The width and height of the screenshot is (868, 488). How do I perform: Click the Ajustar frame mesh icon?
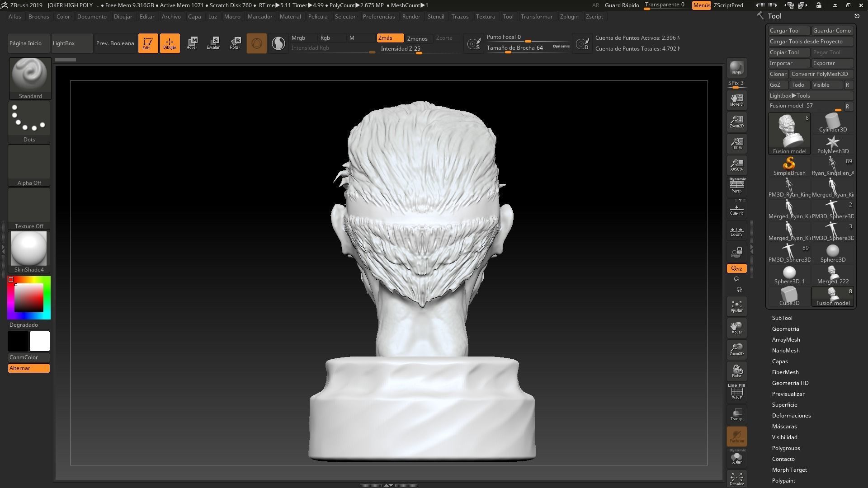[x=736, y=306]
